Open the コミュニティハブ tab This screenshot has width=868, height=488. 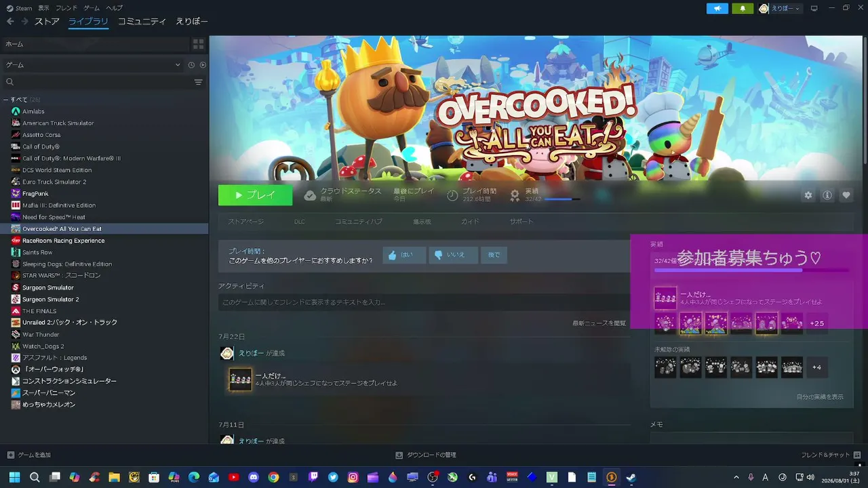pos(359,222)
